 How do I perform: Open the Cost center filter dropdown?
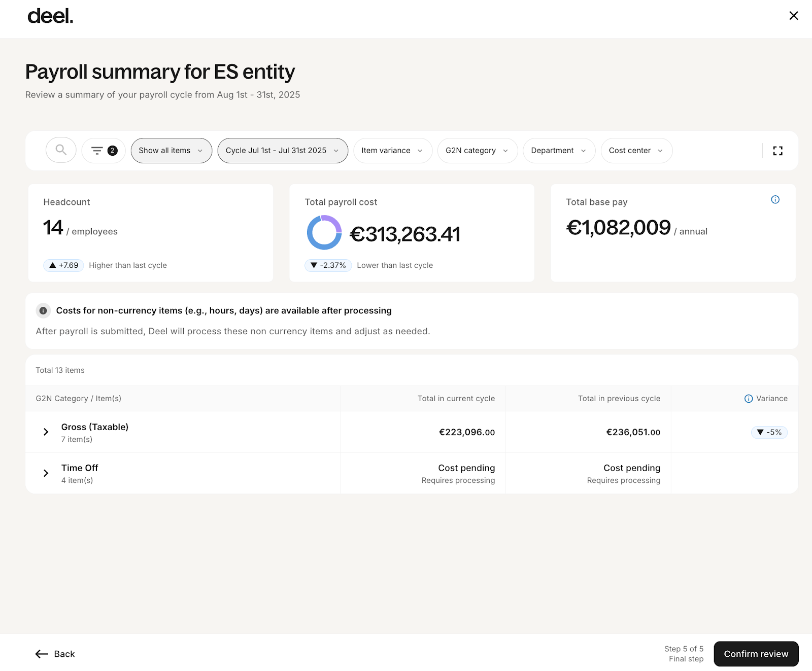636,151
